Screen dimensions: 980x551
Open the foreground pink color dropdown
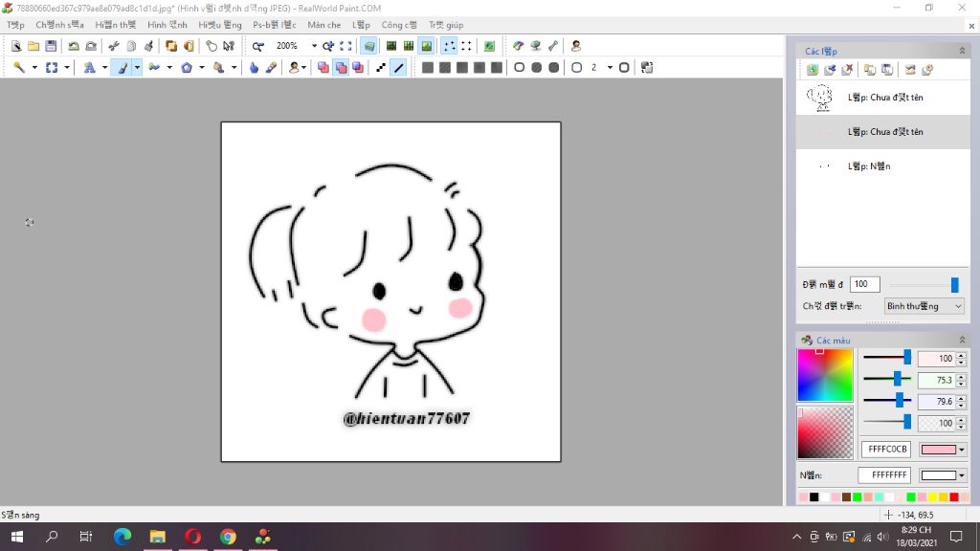pyautogui.click(x=961, y=450)
